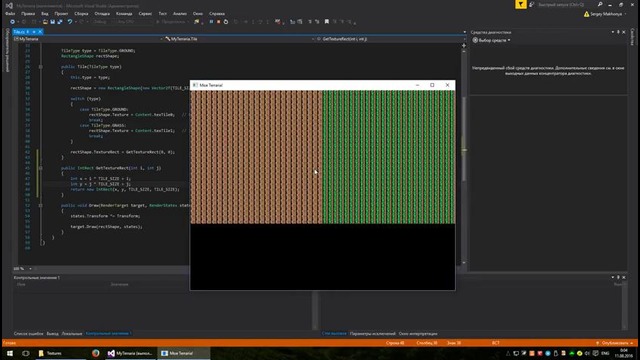Click the split editor handle above scrollbar
The image size is (640, 360).
point(464,45)
